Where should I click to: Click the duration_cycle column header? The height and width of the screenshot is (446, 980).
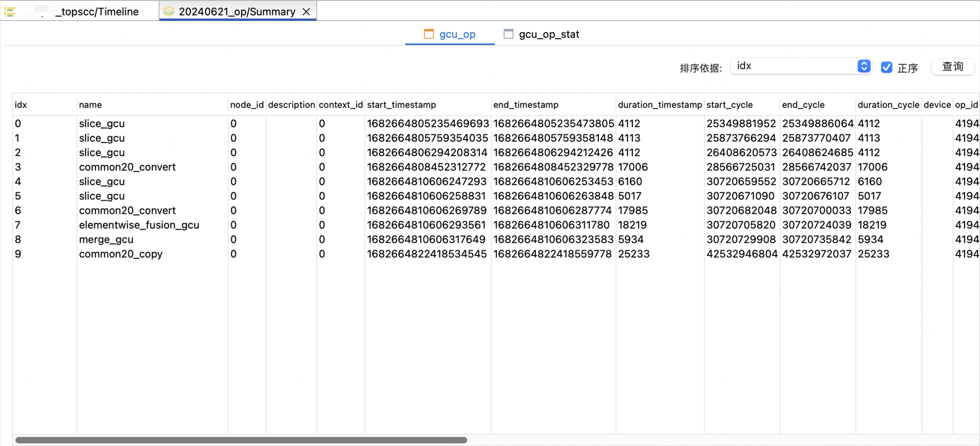[888, 105]
